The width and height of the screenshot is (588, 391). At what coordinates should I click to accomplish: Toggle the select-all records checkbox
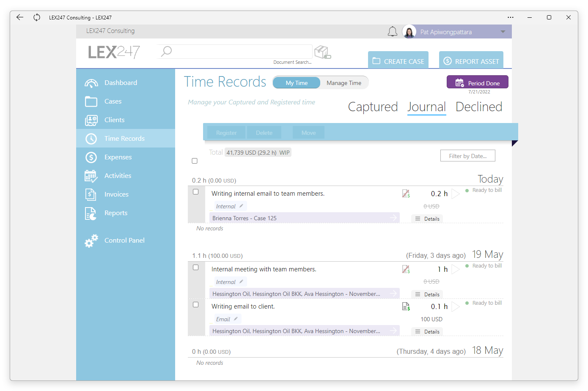[x=195, y=161]
